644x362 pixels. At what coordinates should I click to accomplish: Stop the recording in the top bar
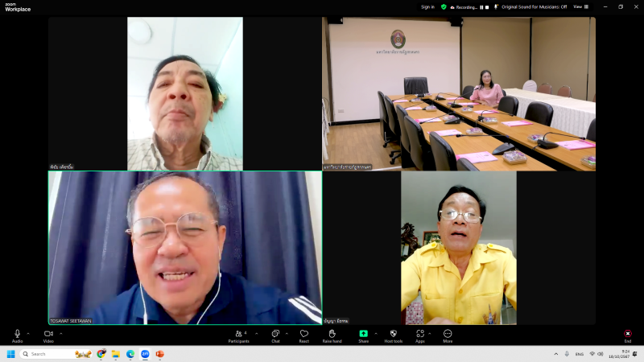pos(488,6)
